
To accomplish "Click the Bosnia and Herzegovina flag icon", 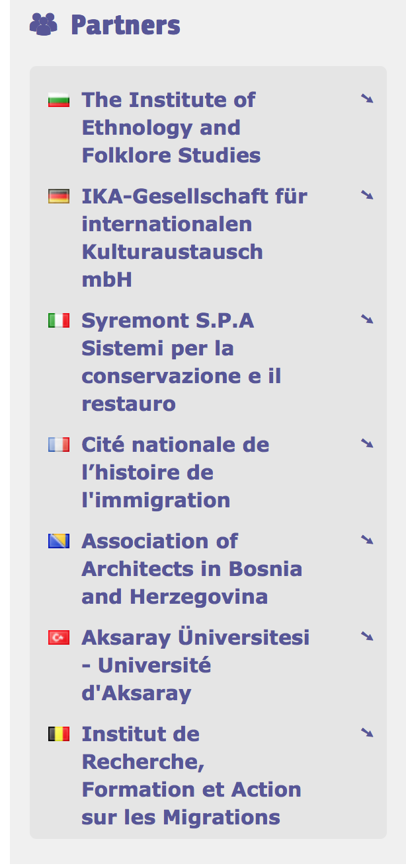I will click(59, 542).
